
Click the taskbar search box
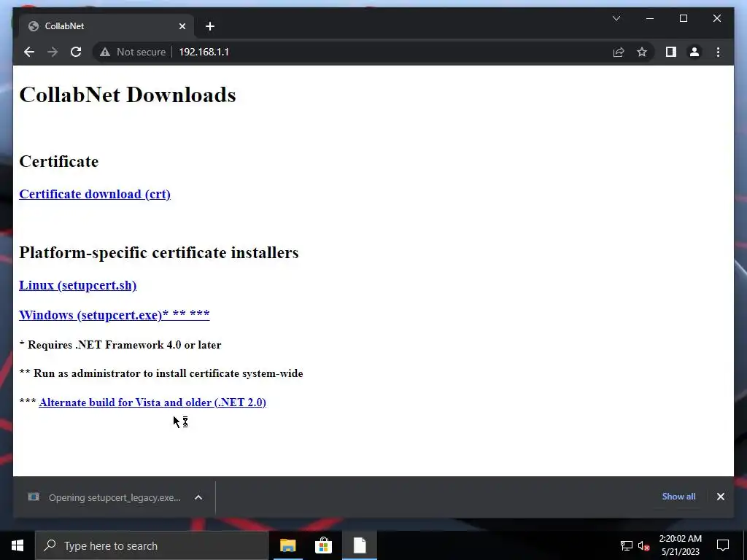(x=152, y=545)
